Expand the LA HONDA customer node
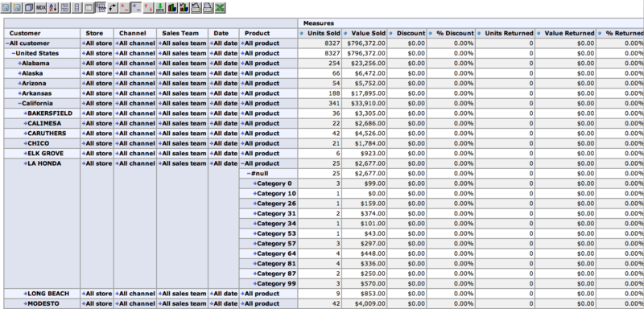644x309 pixels. click(x=26, y=163)
